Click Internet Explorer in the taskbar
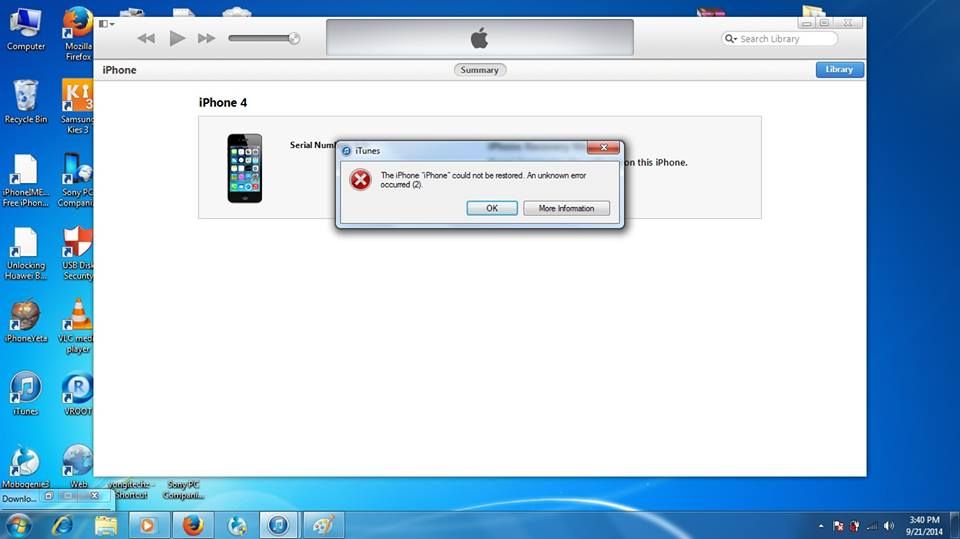 tap(62, 524)
